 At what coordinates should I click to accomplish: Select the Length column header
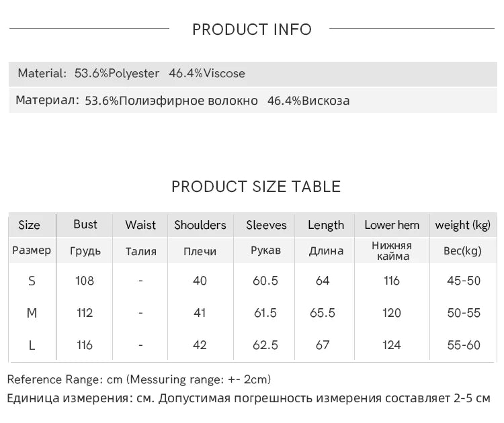(x=326, y=225)
